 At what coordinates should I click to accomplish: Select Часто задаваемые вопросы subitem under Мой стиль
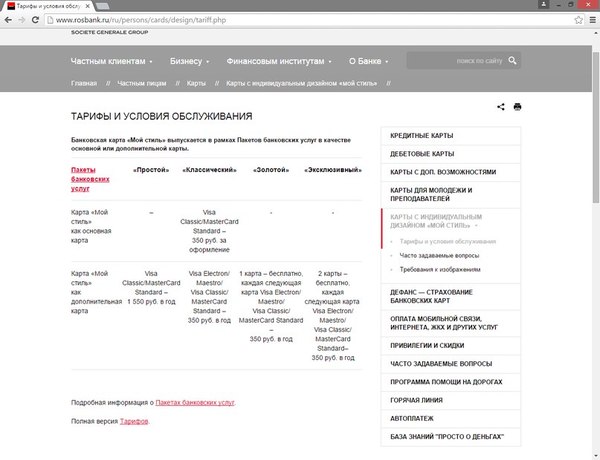439,255
